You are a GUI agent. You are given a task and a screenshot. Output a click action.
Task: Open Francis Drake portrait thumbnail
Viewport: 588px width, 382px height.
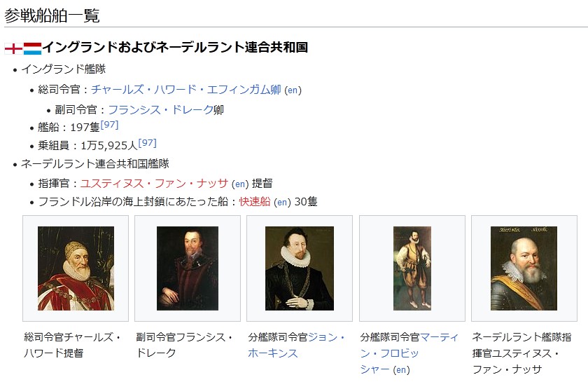point(188,268)
